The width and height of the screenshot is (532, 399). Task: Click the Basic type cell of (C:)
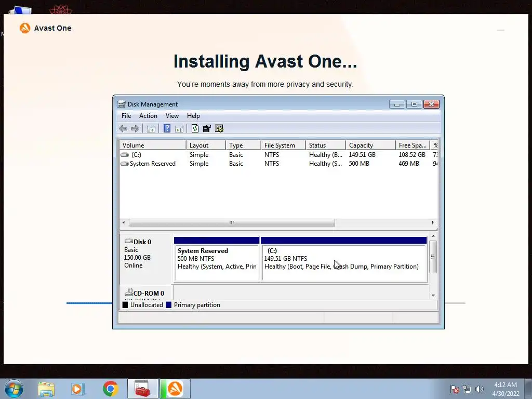236,155
